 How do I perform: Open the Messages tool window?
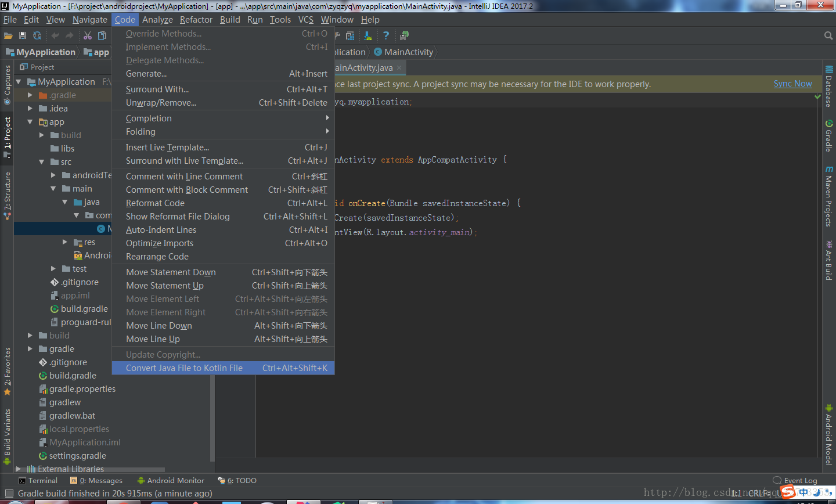coord(96,481)
